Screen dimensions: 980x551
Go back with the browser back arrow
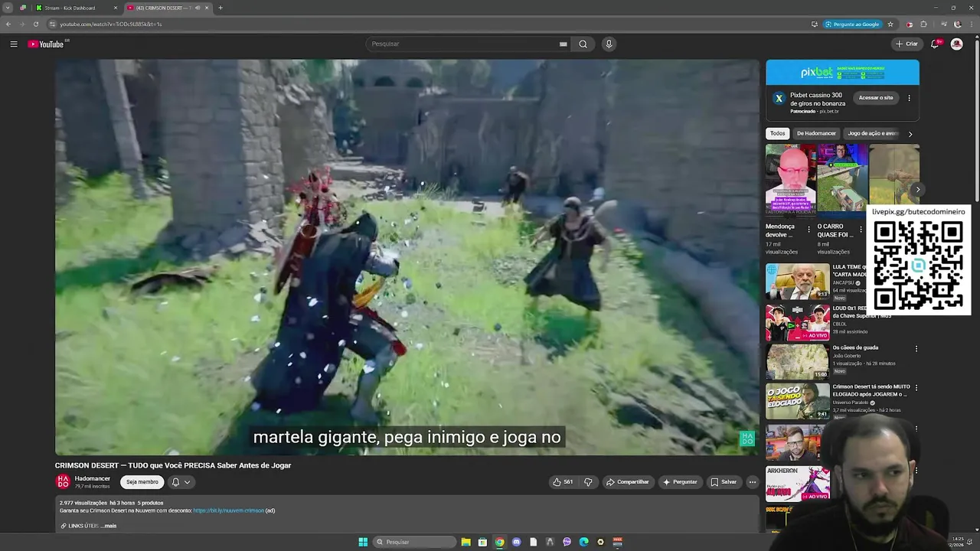(8, 24)
